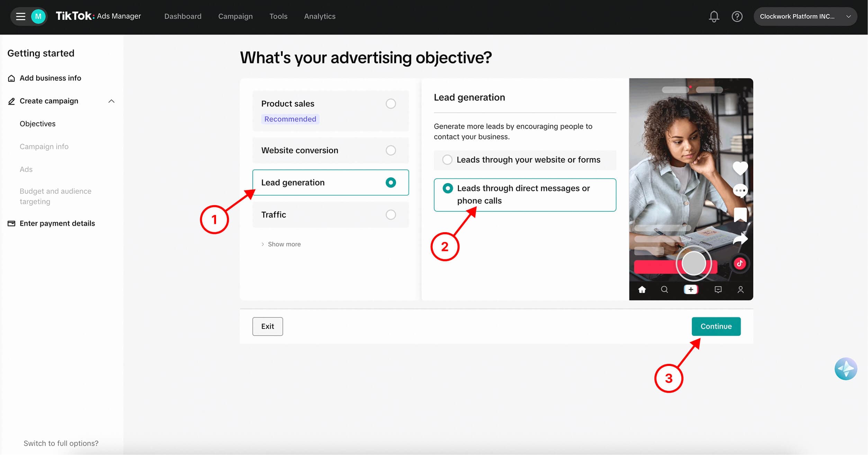
Task: Open the Dashboard tab
Action: point(183,16)
